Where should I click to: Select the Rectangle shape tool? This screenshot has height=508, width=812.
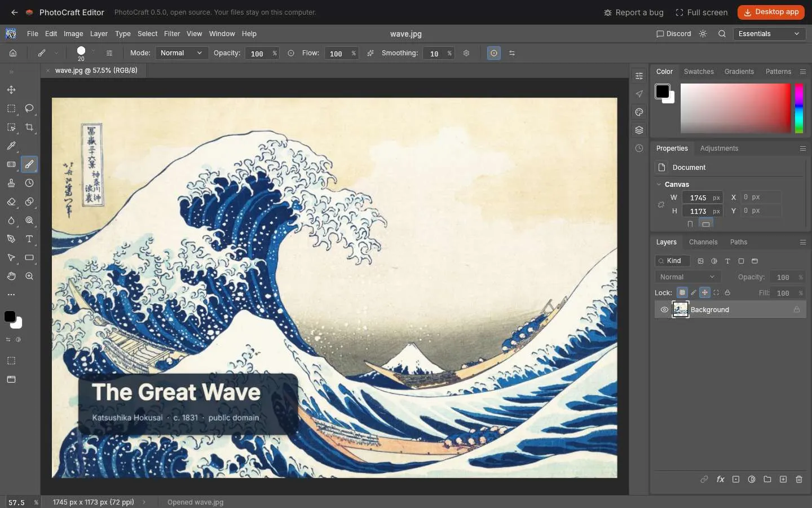(29, 257)
